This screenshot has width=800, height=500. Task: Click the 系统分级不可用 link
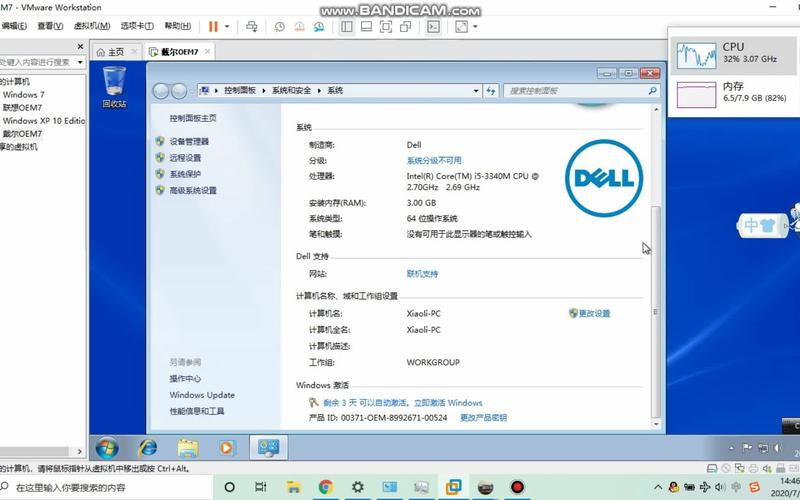(x=434, y=160)
